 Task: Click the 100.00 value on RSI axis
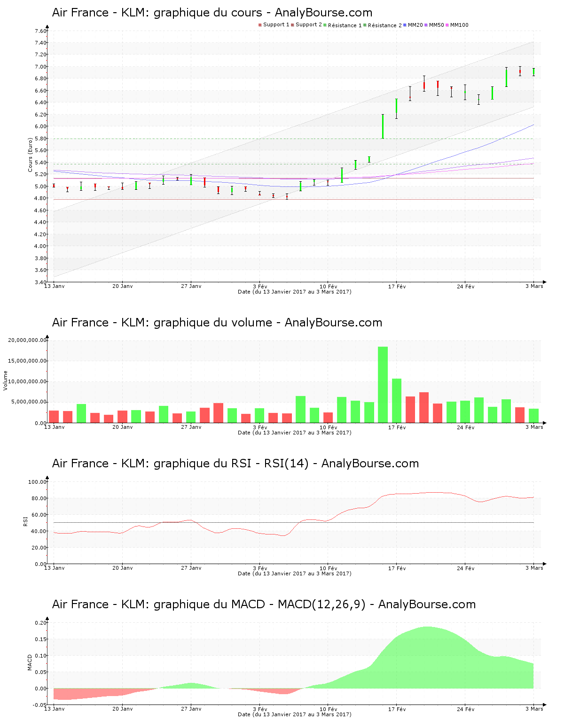click(x=38, y=482)
